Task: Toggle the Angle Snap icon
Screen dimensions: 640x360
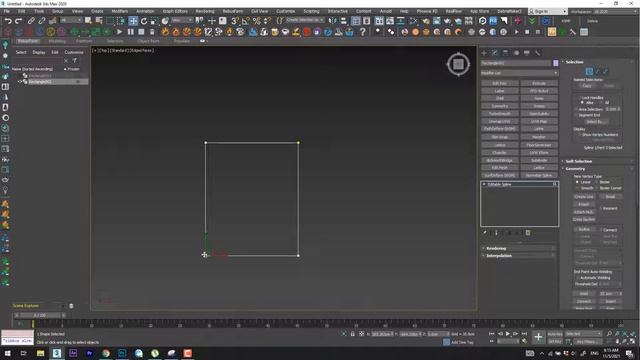Action: (245, 20)
